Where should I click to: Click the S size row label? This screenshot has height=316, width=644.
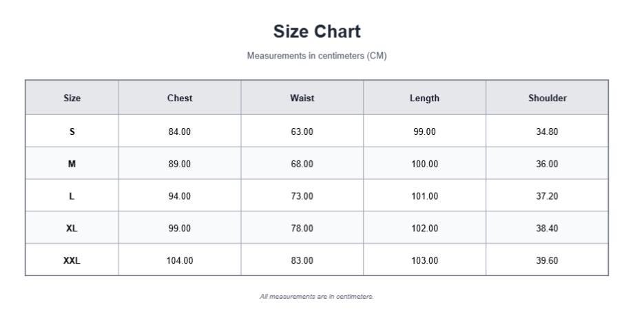pyautogui.click(x=72, y=131)
